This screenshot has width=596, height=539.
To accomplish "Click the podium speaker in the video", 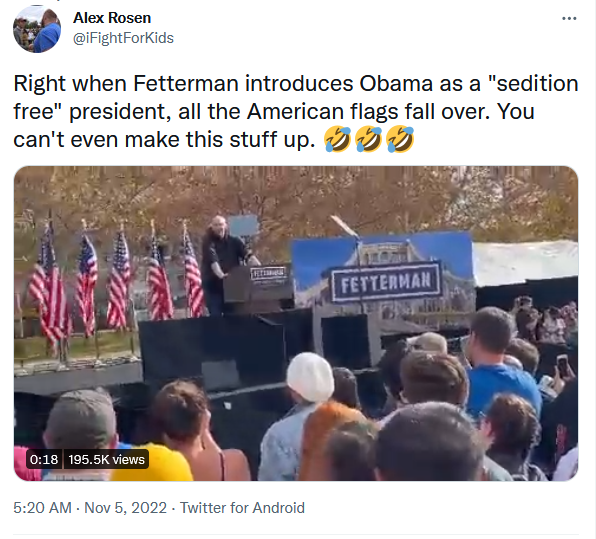I will 227,264.
